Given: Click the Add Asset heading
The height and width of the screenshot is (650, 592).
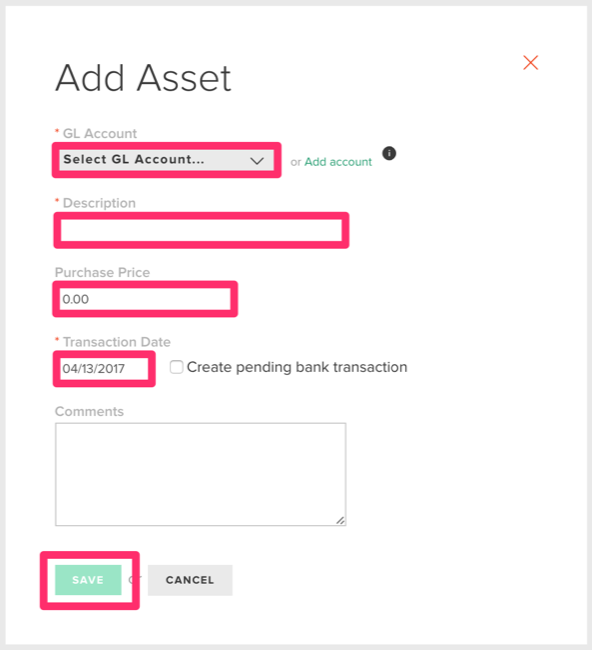Looking at the screenshot, I should click(143, 78).
